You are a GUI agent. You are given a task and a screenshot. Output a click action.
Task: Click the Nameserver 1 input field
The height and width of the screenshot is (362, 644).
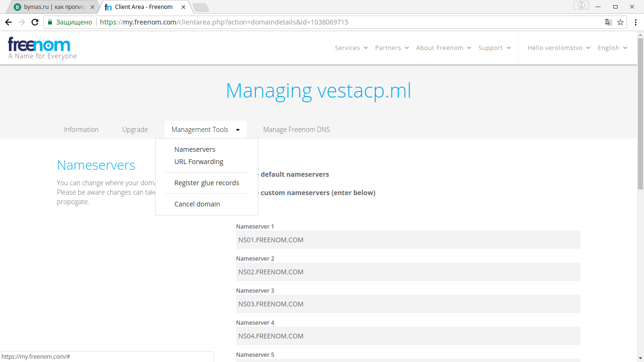tap(408, 240)
